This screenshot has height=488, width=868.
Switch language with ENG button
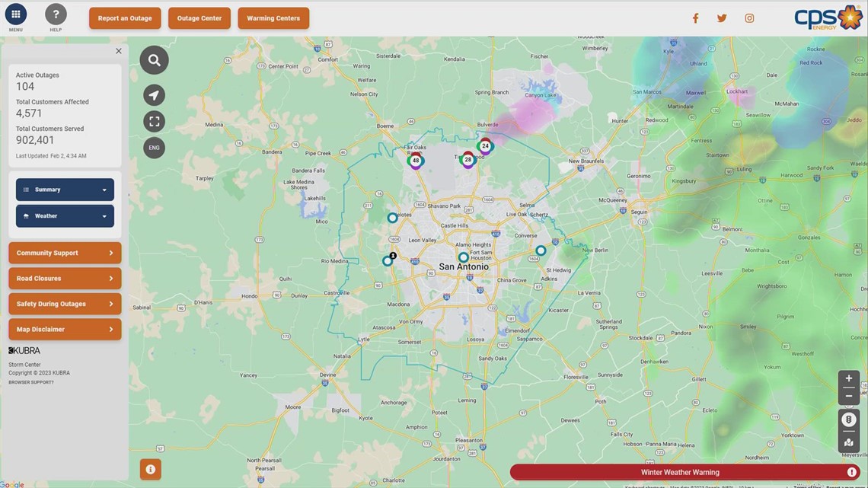pyautogui.click(x=154, y=148)
